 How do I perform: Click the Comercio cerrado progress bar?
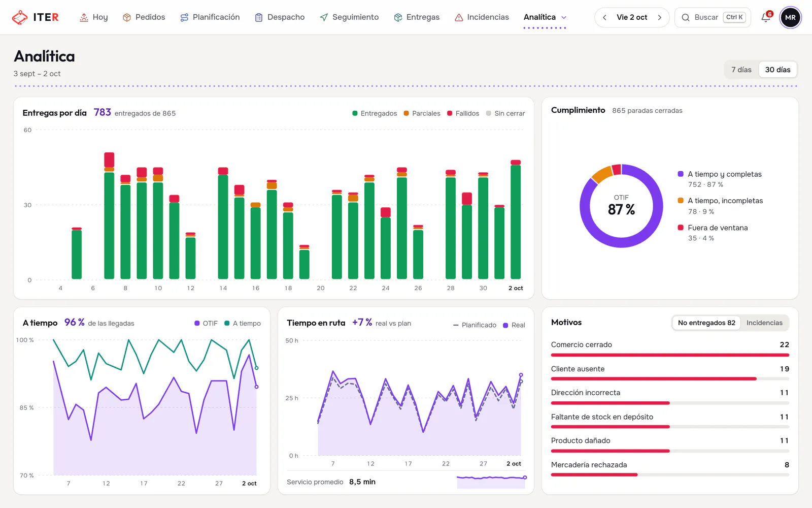[x=670, y=355]
